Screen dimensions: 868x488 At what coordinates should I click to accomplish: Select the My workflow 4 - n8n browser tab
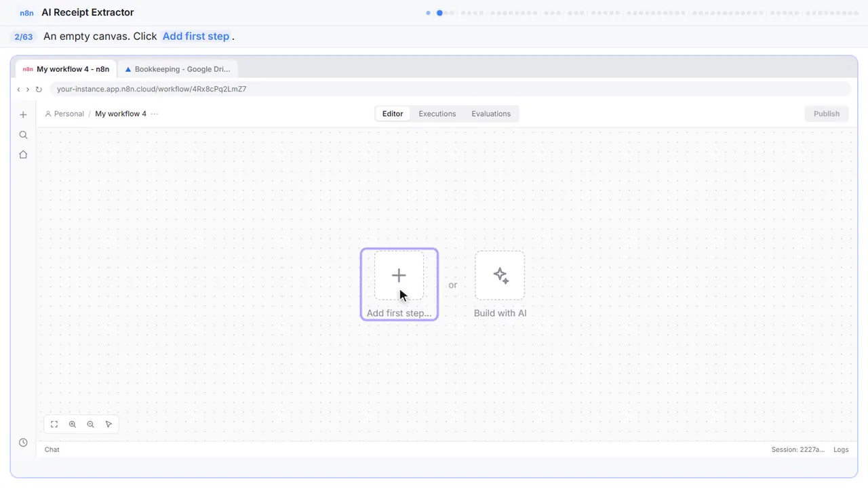66,69
